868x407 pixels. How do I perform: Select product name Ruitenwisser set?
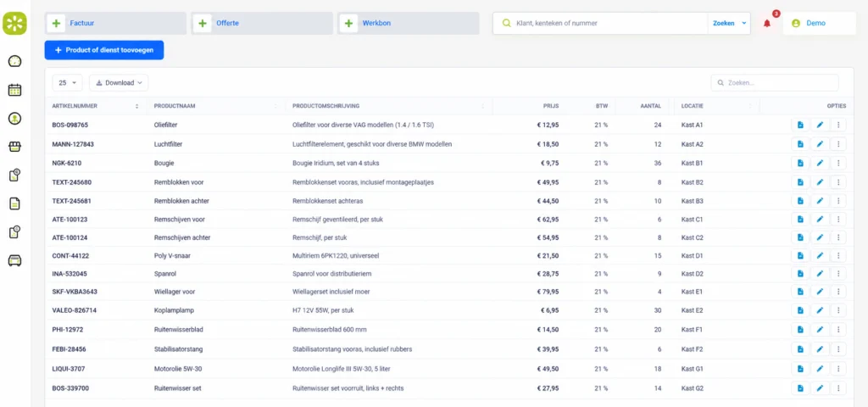tap(177, 388)
